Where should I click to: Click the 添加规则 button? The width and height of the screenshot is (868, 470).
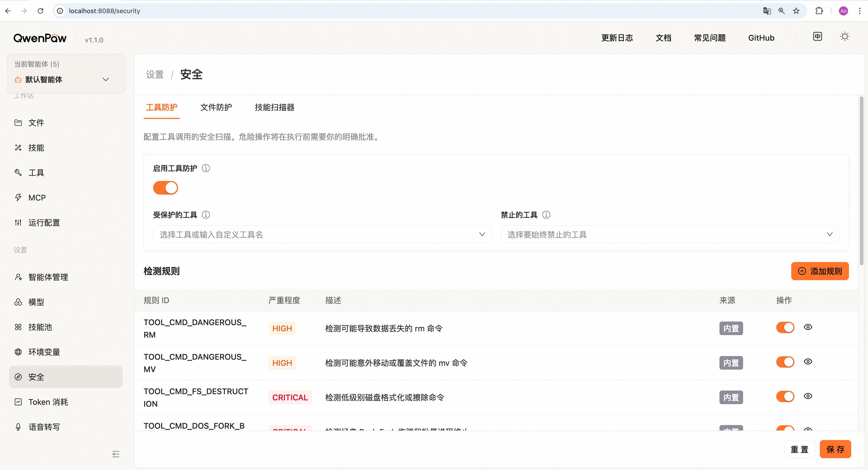click(820, 271)
